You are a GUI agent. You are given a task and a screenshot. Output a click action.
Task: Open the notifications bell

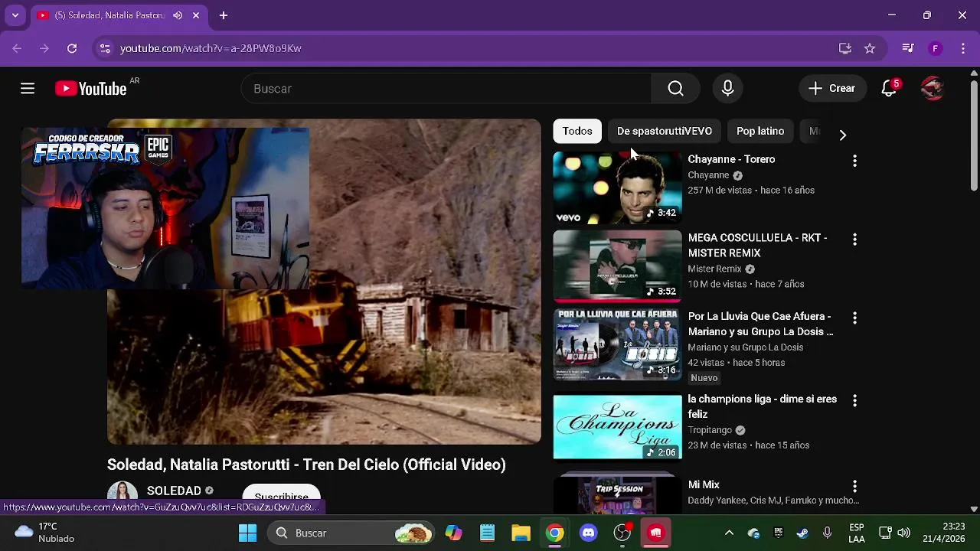click(889, 89)
